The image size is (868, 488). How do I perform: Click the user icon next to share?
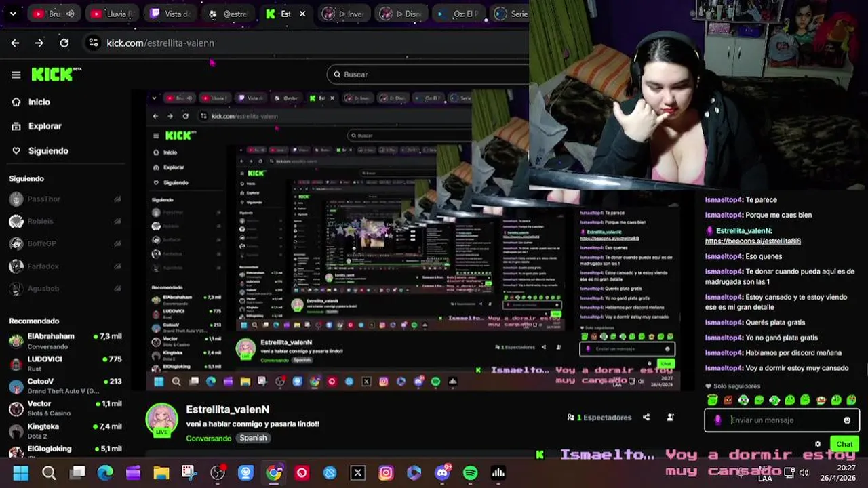tap(670, 418)
